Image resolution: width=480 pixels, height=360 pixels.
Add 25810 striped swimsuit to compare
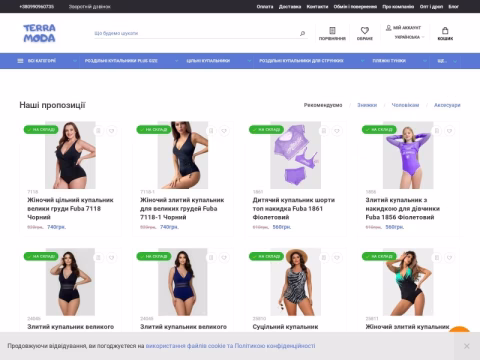[324, 257]
